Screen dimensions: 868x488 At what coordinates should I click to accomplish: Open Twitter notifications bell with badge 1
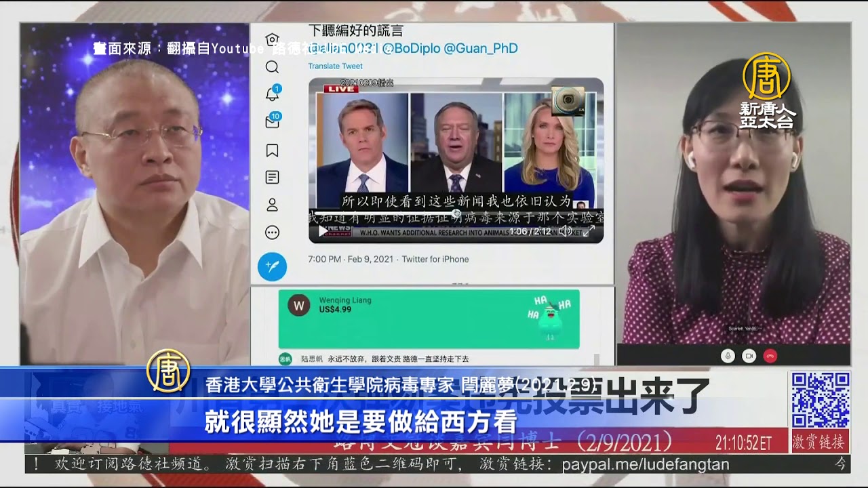pos(273,94)
